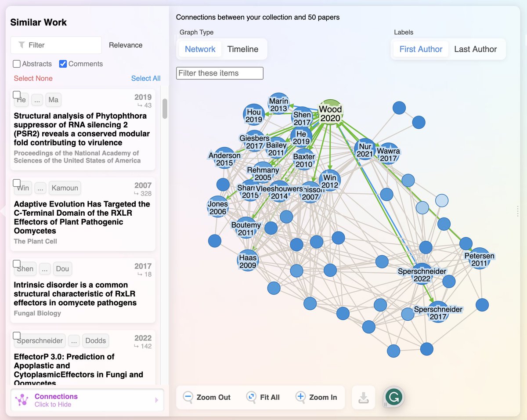Select the Wood 2020 graph node
Image resolution: width=527 pixels, height=420 pixels.
coord(330,112)
